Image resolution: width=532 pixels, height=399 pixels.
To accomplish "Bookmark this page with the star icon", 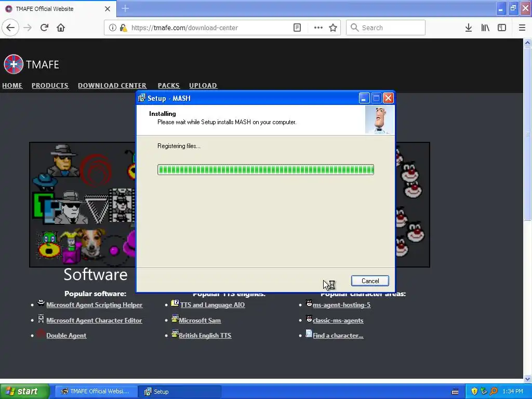I will point(333,28).
